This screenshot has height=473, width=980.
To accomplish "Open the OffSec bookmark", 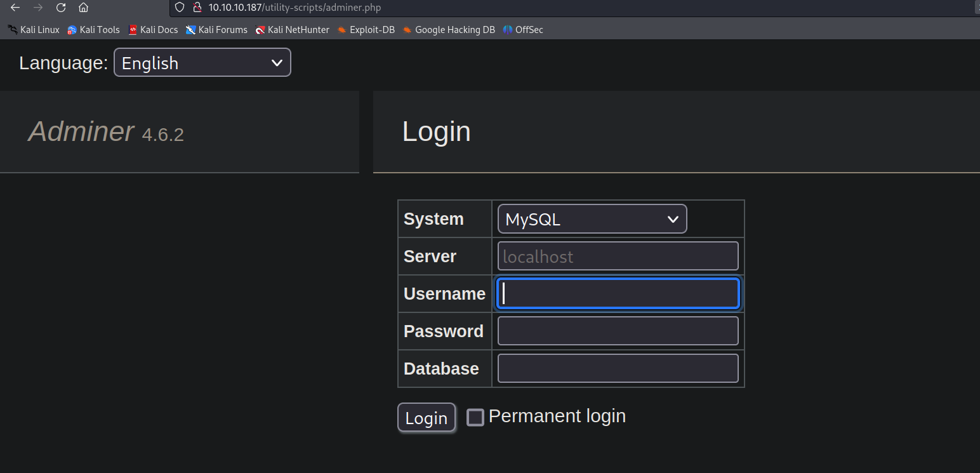I will [523, 30].
